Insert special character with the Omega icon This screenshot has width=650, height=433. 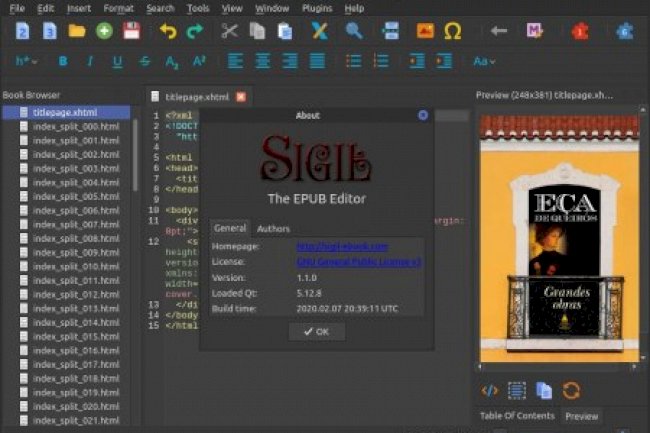[453, 31]
